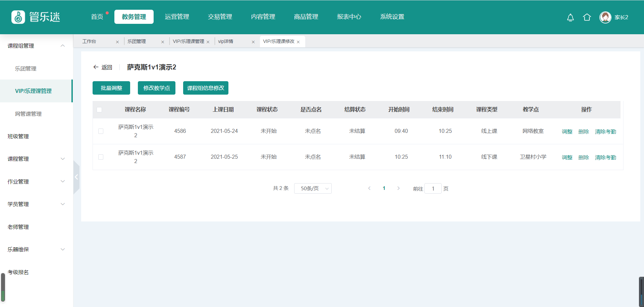Click the home icon in header

point(587,17)
